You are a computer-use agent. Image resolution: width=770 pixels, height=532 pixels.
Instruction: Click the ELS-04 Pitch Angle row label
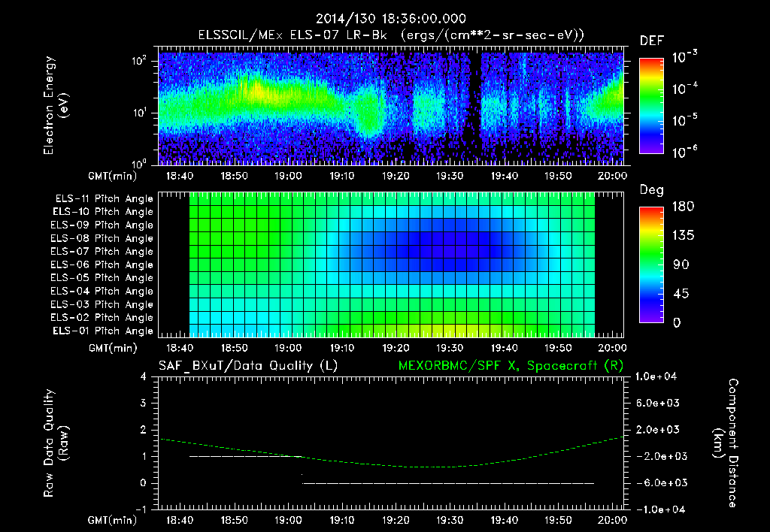102,291
